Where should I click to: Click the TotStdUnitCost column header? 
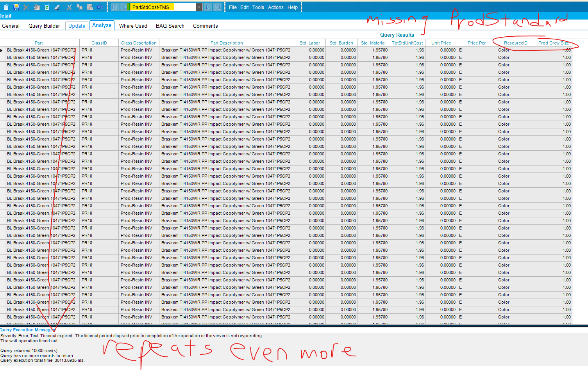pos(407,43)
